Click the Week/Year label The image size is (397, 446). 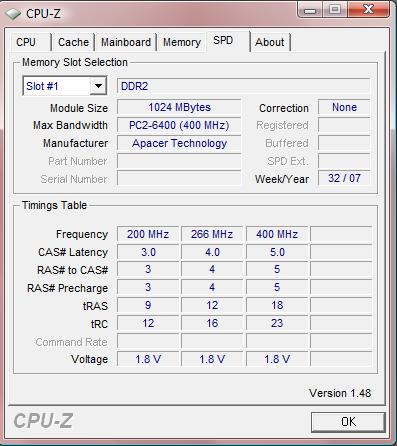(282, 179)
